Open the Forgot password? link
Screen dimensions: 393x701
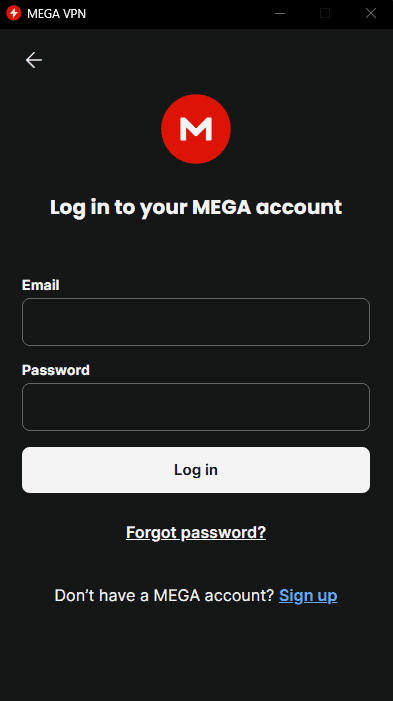click(196, 532)
